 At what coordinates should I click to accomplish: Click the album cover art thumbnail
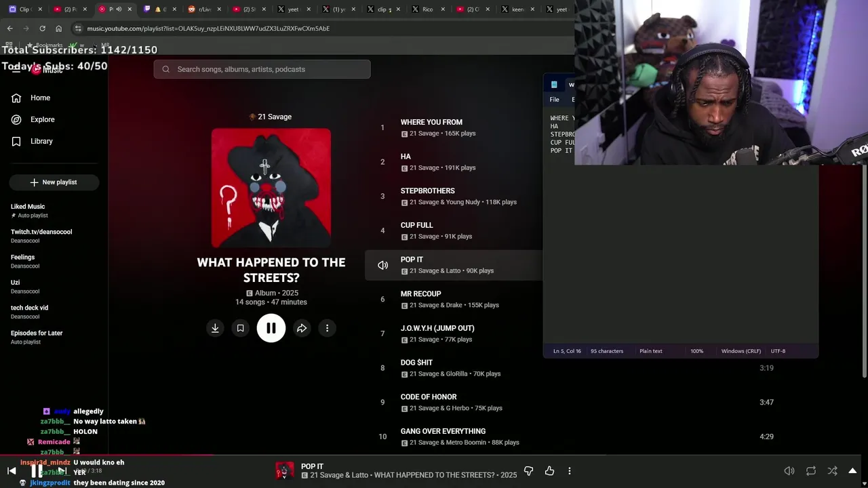pyautogui.click(x=271, y=188)
